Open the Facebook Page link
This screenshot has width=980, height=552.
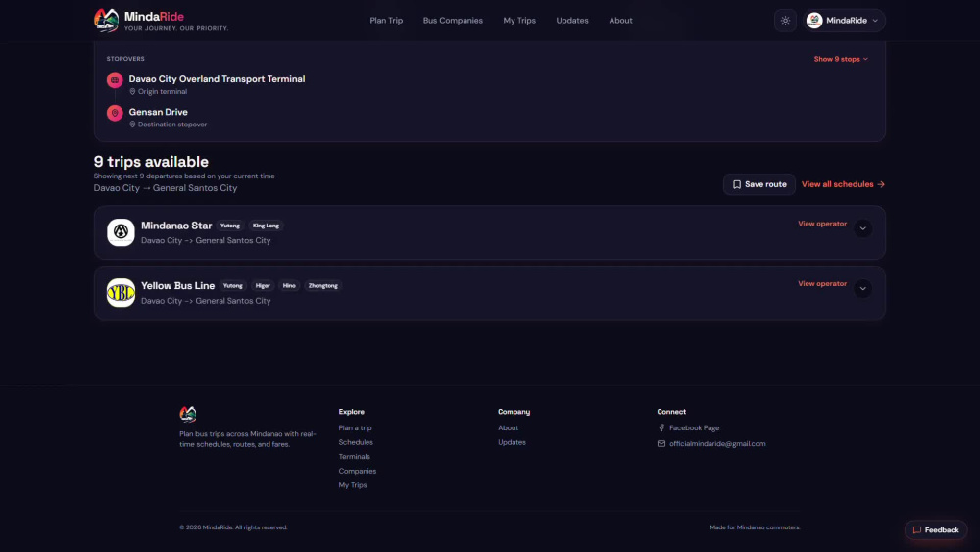695,428
